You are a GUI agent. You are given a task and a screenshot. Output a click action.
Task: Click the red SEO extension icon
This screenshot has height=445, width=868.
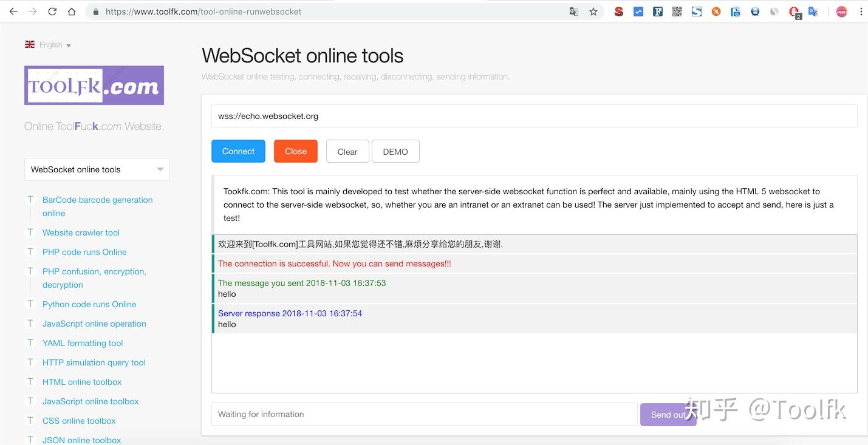pyautogui.click(x=618, y=12)
